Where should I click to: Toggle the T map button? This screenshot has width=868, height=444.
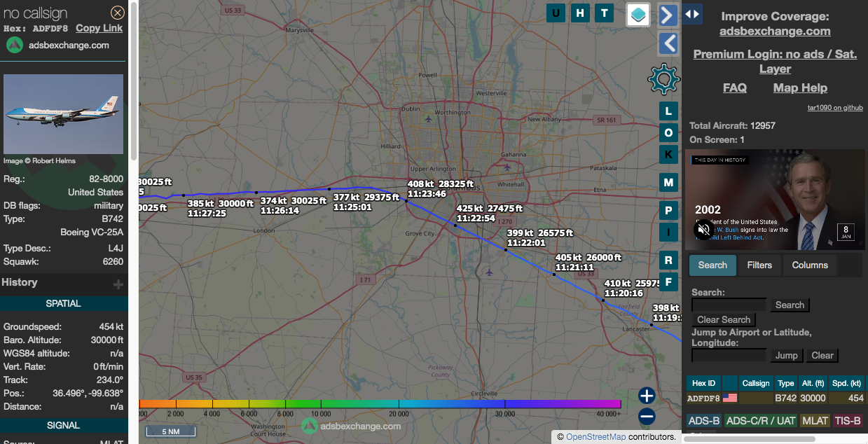click(x=604, y=13)
